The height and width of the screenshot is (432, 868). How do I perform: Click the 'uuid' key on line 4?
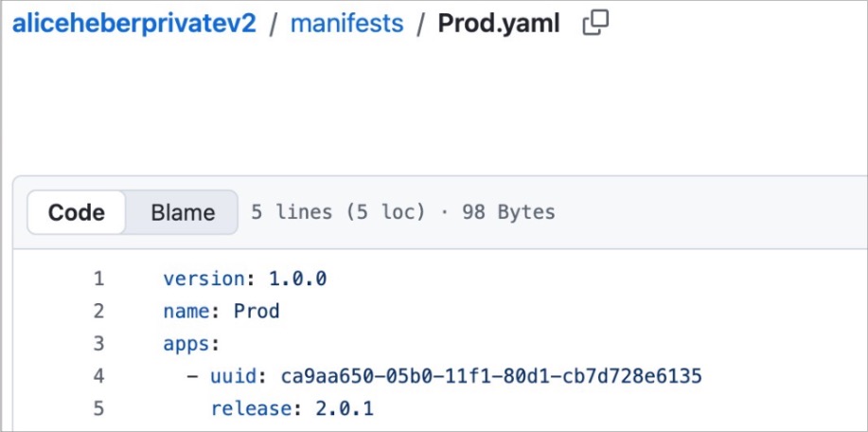pos(232,376)
